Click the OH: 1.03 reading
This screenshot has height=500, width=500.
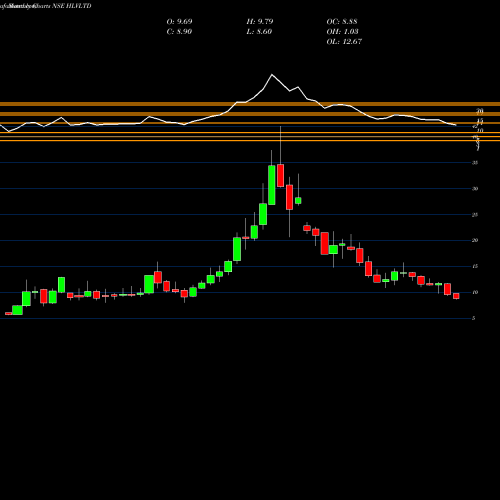[342, 32]
